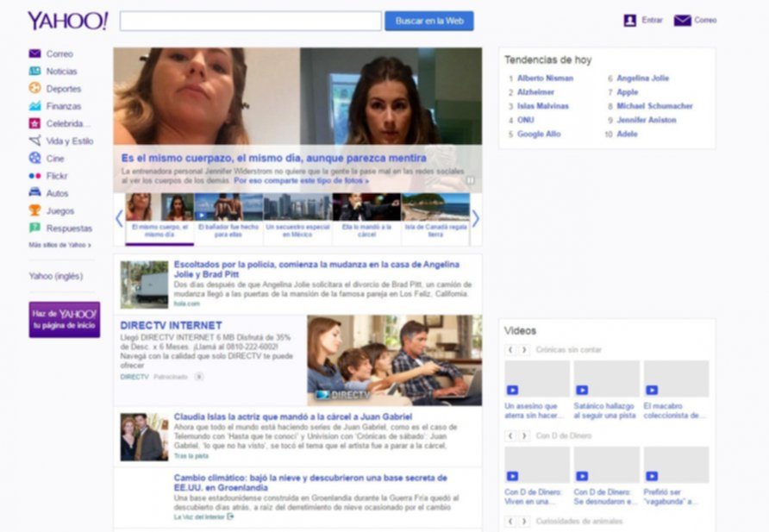Image resolution: width=769 pixels, height=532 pixels.
Task: Play the 'Un asesino que aterra' video
Action: point(512,391)
